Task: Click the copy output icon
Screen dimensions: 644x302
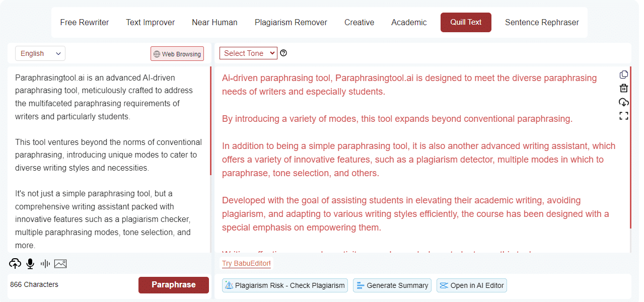Action: click(624, 74)
